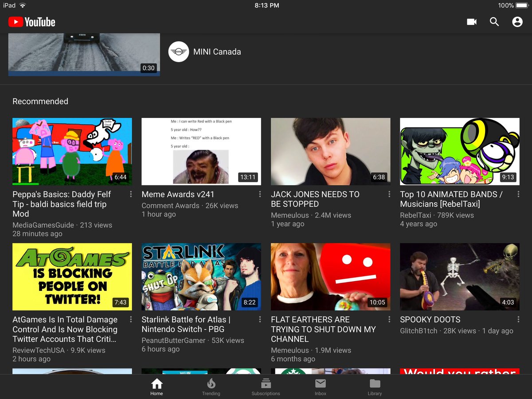Open options for Top 10 ANIMATED BANDS
The width and height of the screenshot is (532, 399).
[x=518, y=194]
